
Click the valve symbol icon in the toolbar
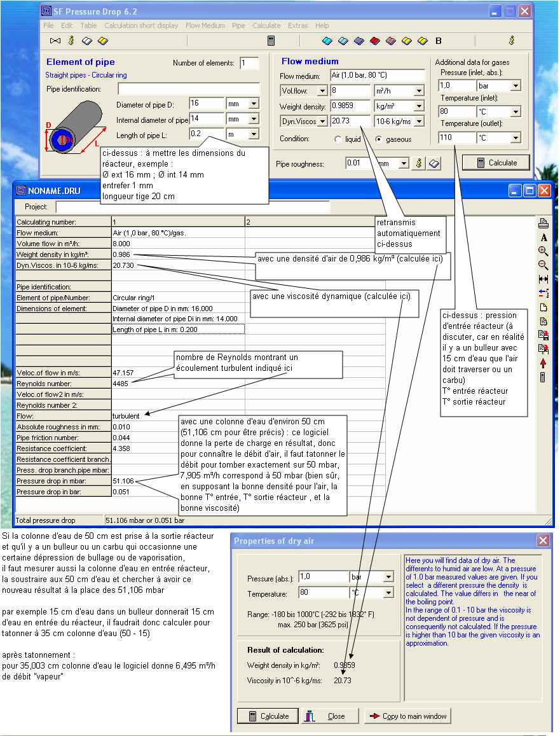click(55, 41)
